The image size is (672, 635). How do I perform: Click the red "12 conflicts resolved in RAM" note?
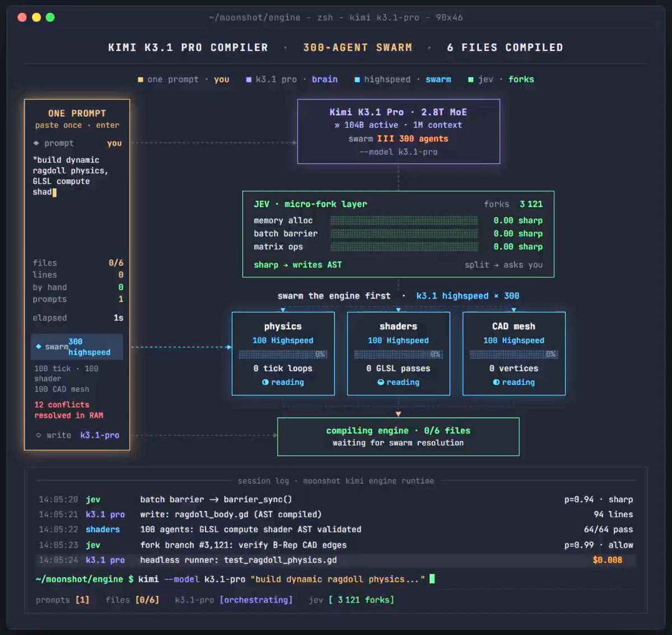(69, 410)
